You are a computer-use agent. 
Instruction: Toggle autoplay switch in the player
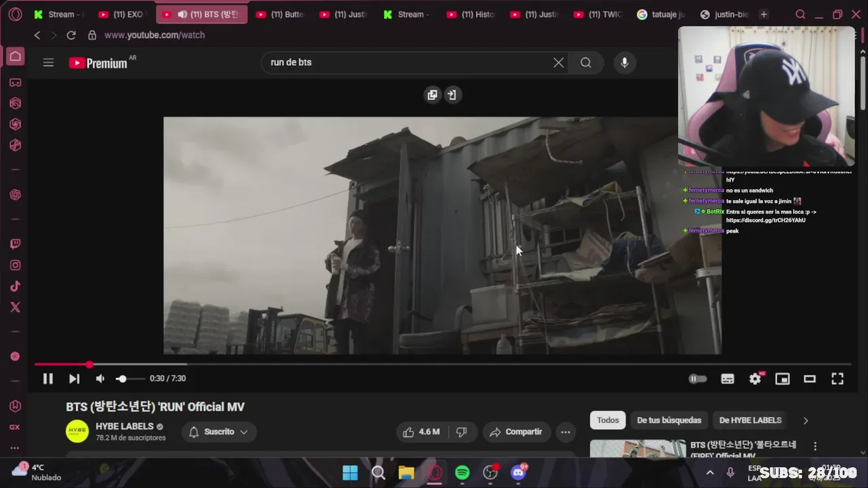coord(698,379)
